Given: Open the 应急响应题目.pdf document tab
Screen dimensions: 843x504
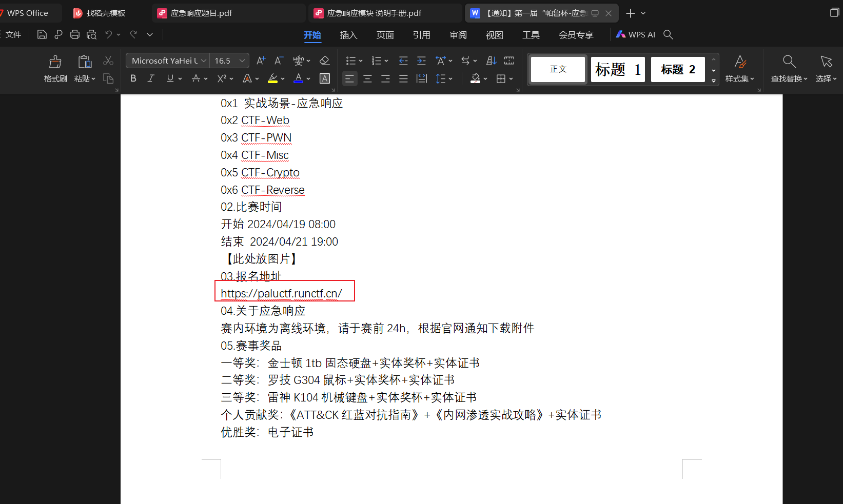Looking at the screenshot, I should pos(229,13).
